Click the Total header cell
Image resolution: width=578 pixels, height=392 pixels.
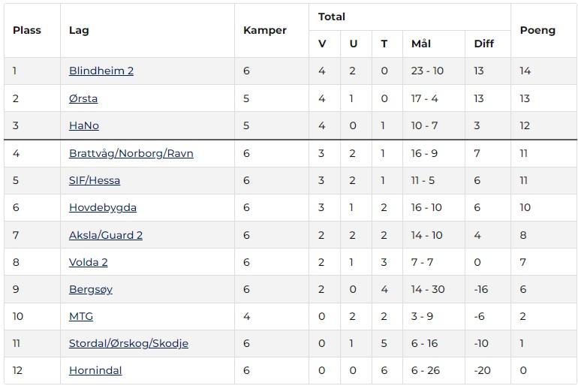[x=331, y=17]
